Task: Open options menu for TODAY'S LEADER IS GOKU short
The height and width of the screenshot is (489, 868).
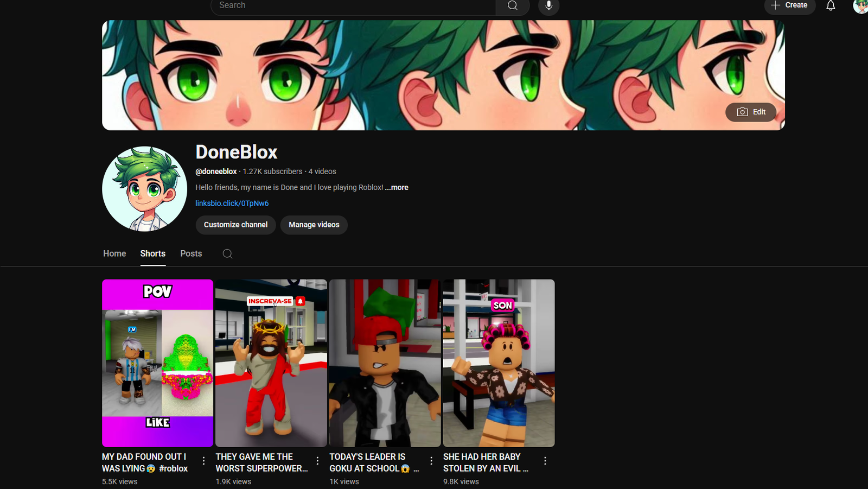Action: pos(431,461)
